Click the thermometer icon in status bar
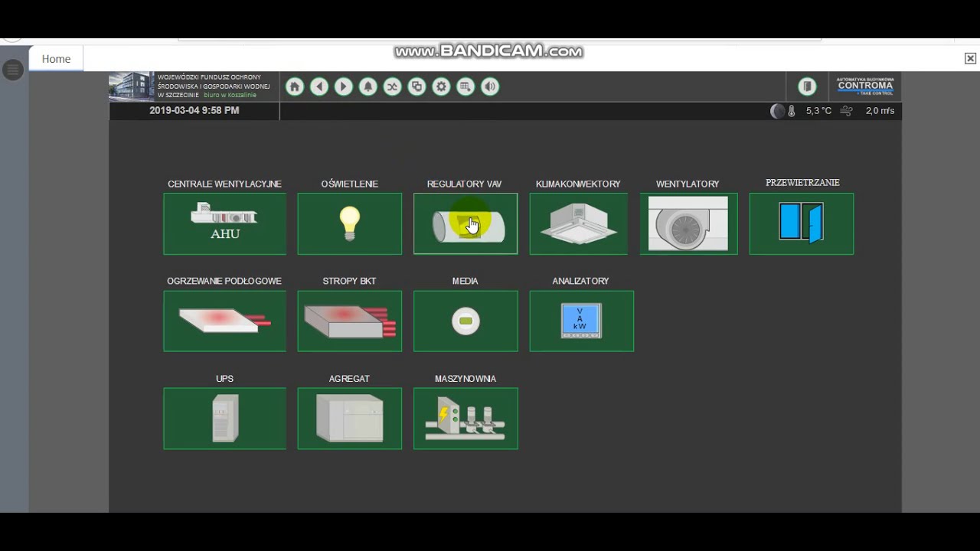This screenshot has height=551, width=980. tap(792, 111)
